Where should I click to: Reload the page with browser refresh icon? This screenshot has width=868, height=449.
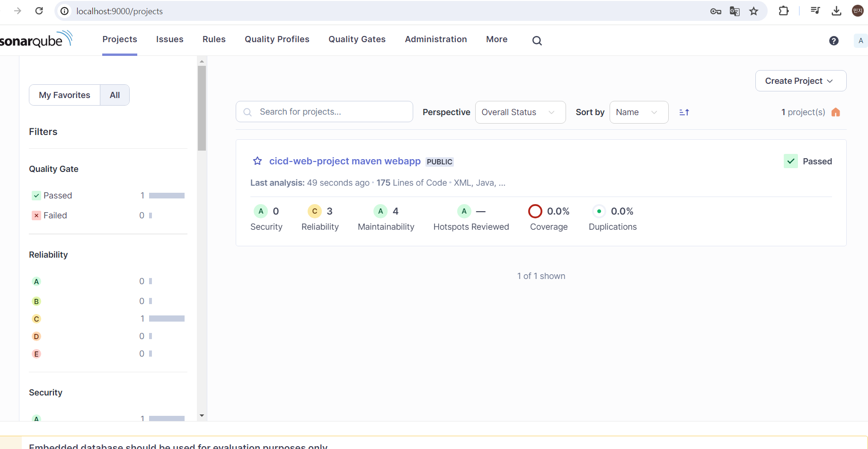click(39, 11)
